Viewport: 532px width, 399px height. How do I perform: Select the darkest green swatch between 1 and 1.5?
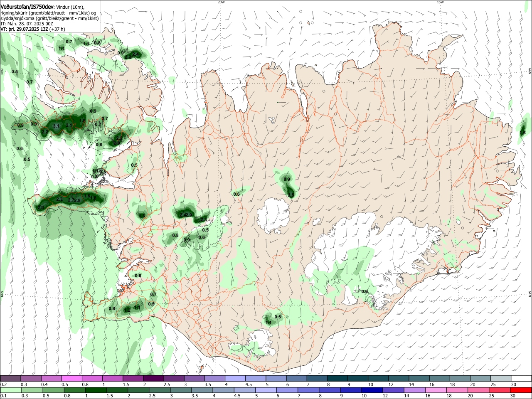coord(96,390)
